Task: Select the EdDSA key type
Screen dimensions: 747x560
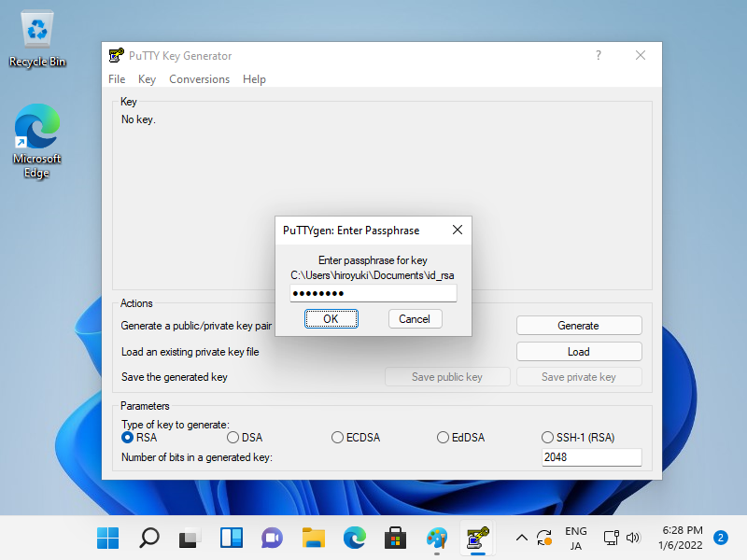Action: pos(444,437)
